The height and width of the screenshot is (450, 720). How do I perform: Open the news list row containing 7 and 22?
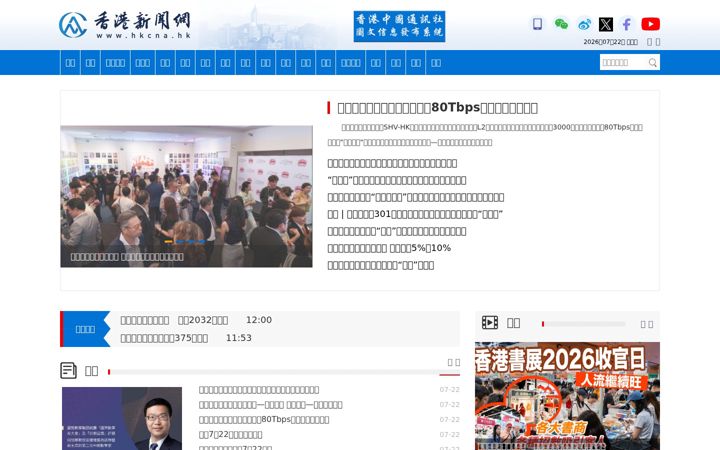[x=231, y=434]
